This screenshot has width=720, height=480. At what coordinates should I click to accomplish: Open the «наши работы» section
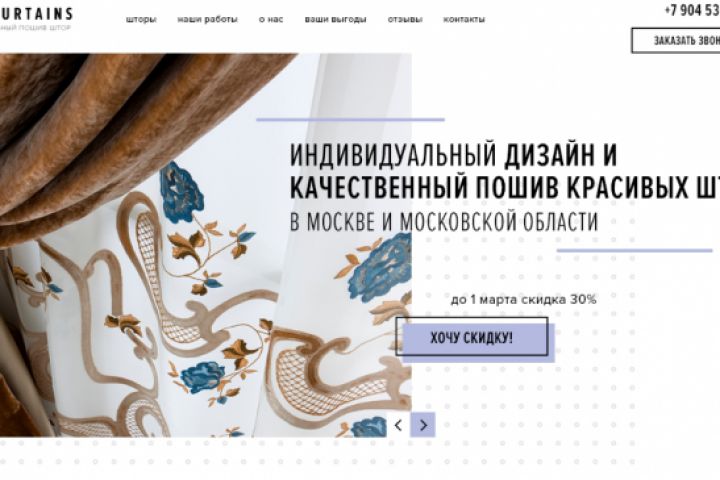tap(208, 20)
